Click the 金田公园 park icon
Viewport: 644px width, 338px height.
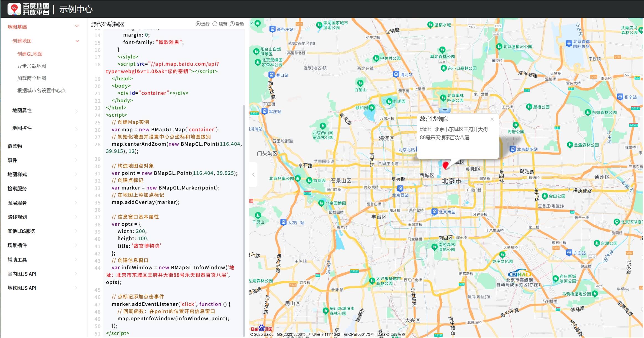pyautogui.click(x=545, y=196)
